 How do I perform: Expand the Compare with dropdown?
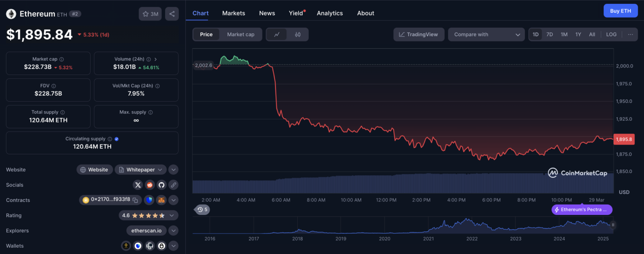[x=486, y=34]
